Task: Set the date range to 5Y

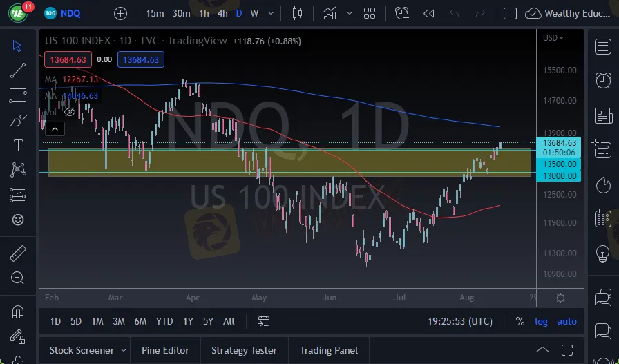Action: (x=208, y=321)
